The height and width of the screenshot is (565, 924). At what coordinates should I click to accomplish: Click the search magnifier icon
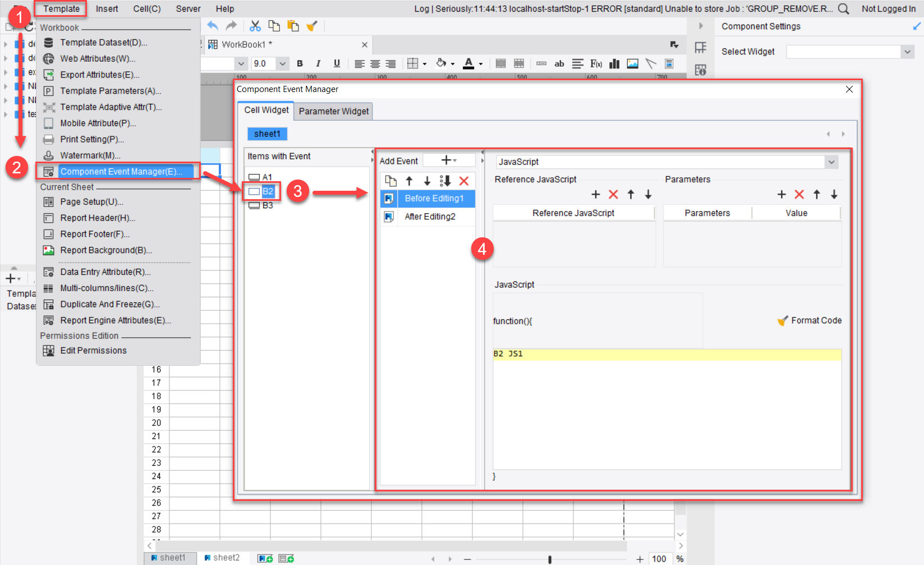(843, 8)
